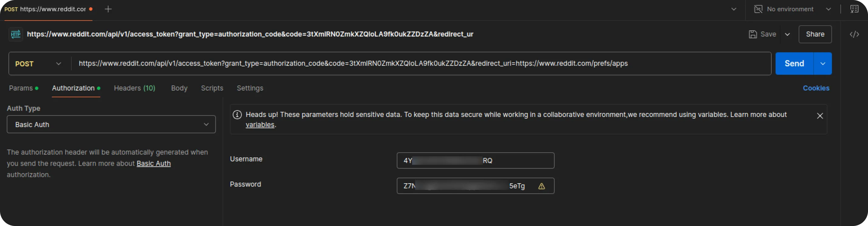Click the no-environment icon in header
The height and width of the screenshot is (226, 868).
(758, 9)
